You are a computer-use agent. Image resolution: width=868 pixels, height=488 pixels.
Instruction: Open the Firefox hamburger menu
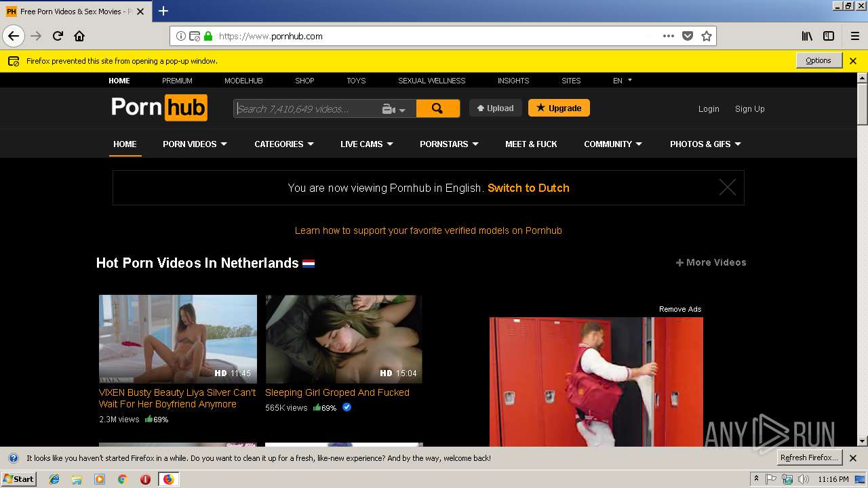[855, 36]
